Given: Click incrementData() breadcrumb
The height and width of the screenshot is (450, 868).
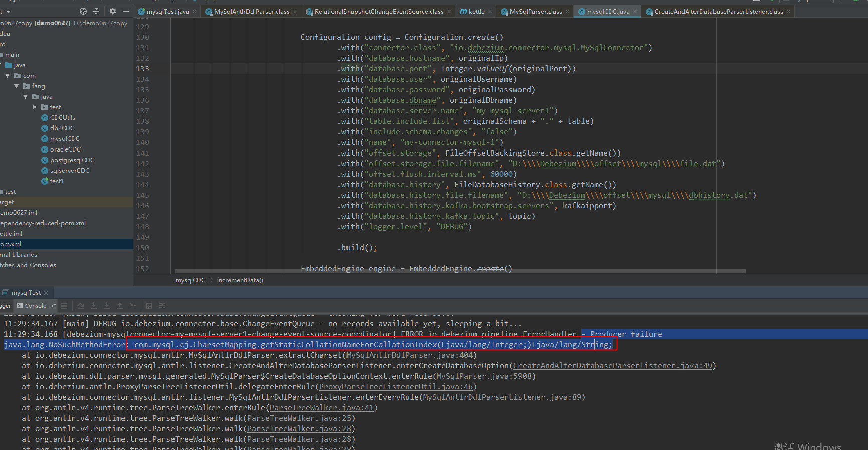Looking at the screenshot, I should coord(240,280).
